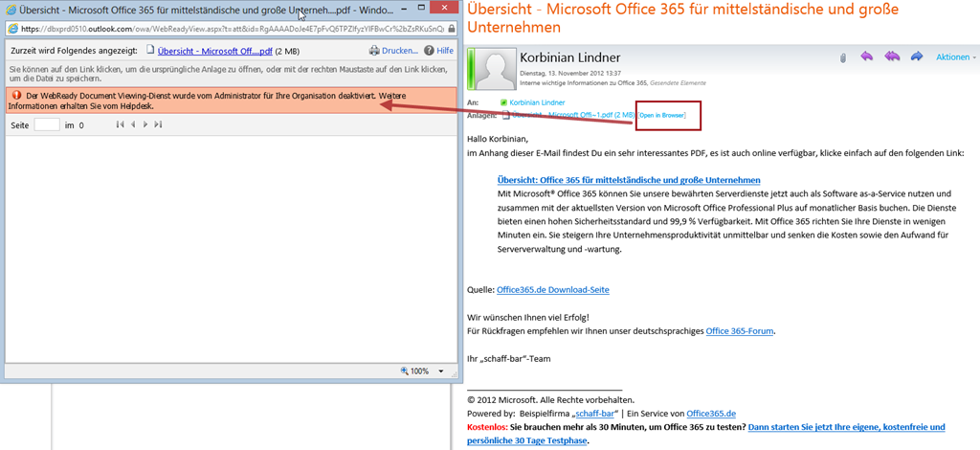Open 'Übersicht: Office 365 für mittelständische' link
The image size is (980, 450).
[x=629, y=180]
